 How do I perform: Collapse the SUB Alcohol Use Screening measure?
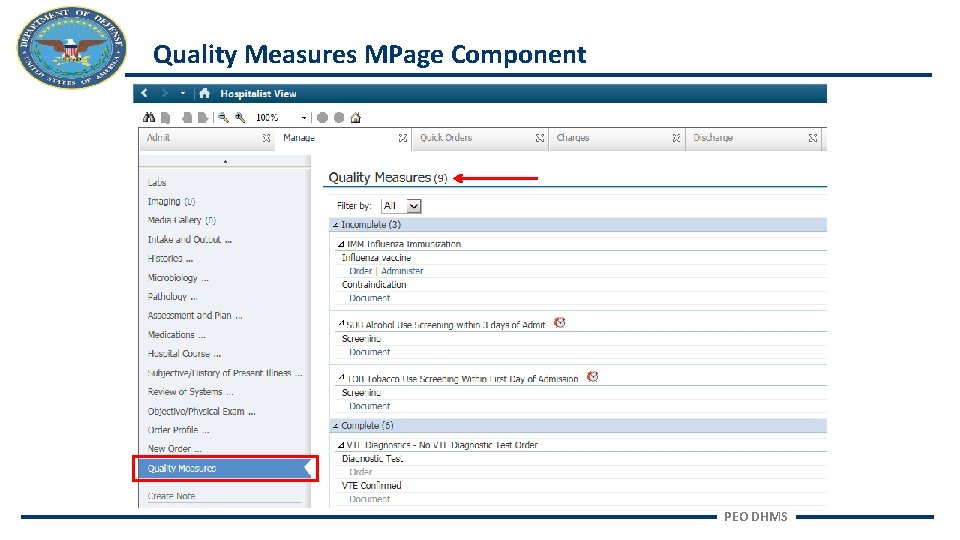coord(341,323)
